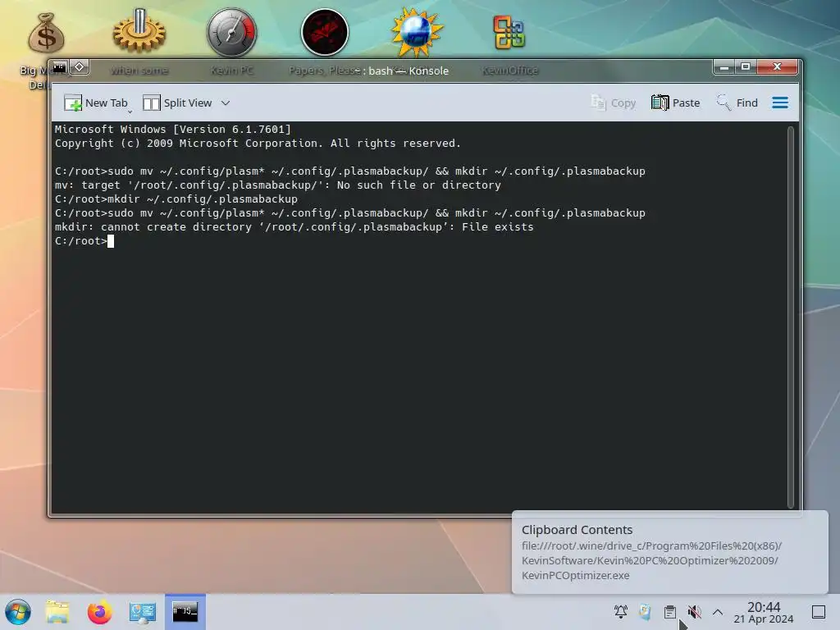This screenshot has height=630, width=840.
Task: Click the Konsole window menu icon in title bar
Action: pyautogui.click(x=59, y=67)
